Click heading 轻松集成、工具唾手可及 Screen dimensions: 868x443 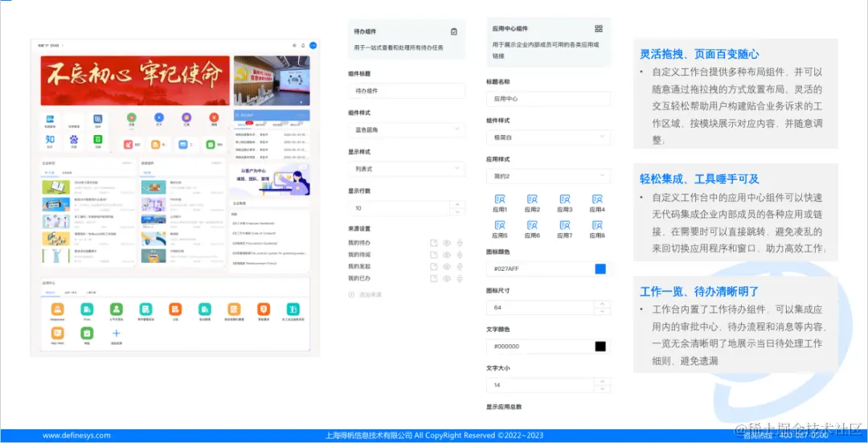[699, 178]
